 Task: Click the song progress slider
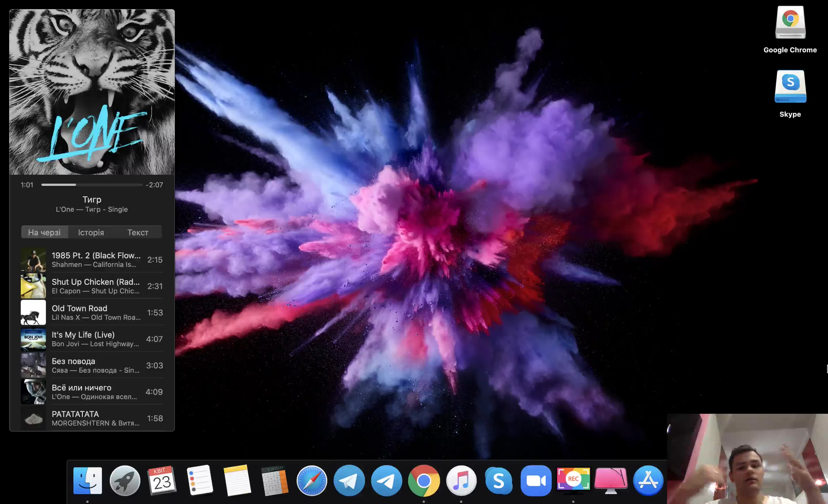click(92, 185)
